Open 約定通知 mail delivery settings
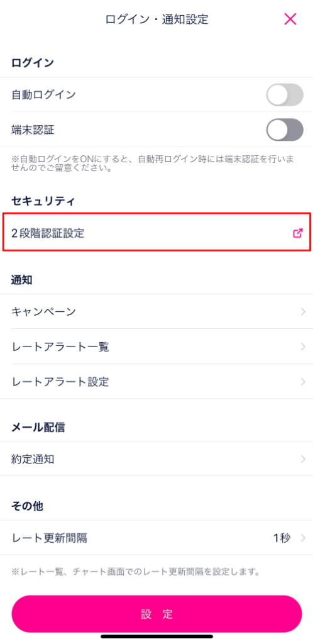Screen dimensions: 313x644 [x=156, y=459]
